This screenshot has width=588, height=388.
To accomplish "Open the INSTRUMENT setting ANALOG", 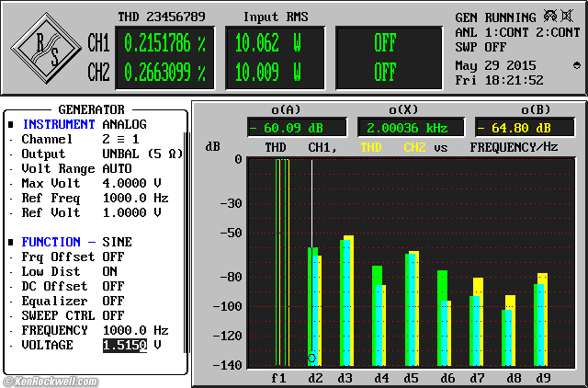I will pos(125,124).
